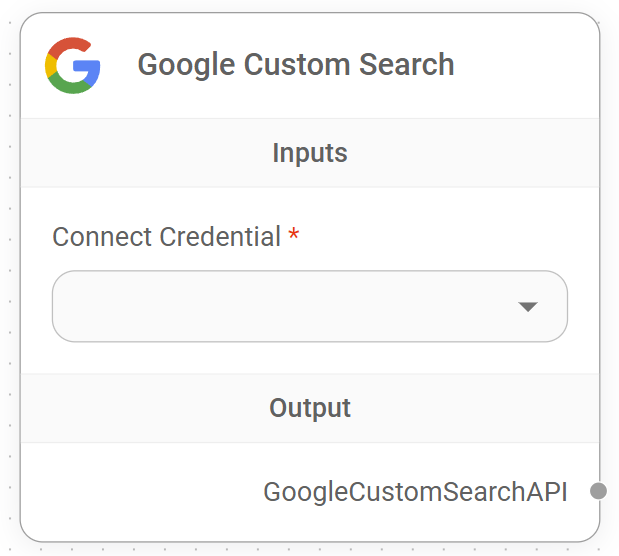Click the gray output connector dot

point(598,490)
